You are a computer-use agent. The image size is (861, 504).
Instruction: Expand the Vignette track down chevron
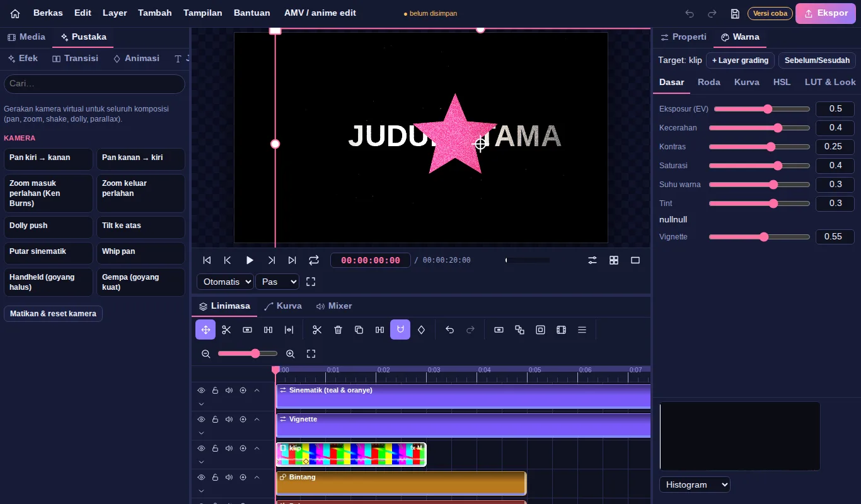coord(201,433)
